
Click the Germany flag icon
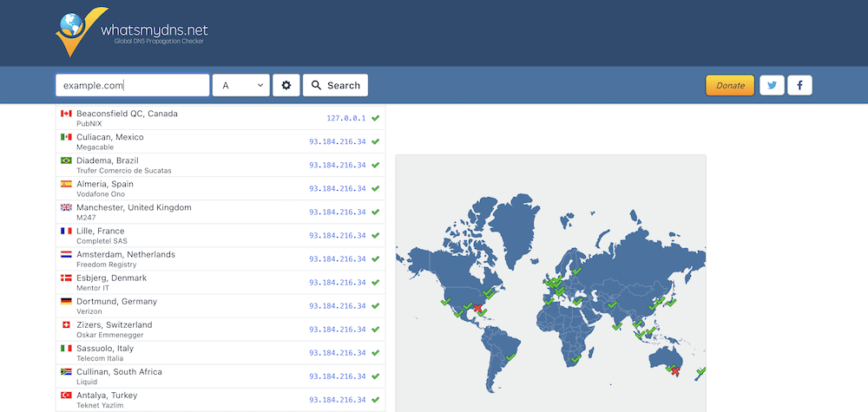[67, 301]
